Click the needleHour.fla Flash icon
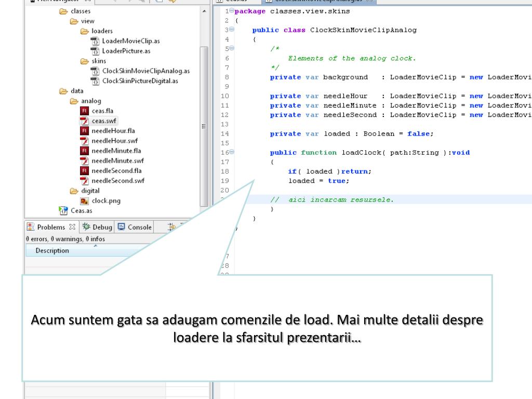This screenshot has width=532, height=399. [x=85, y=131]
